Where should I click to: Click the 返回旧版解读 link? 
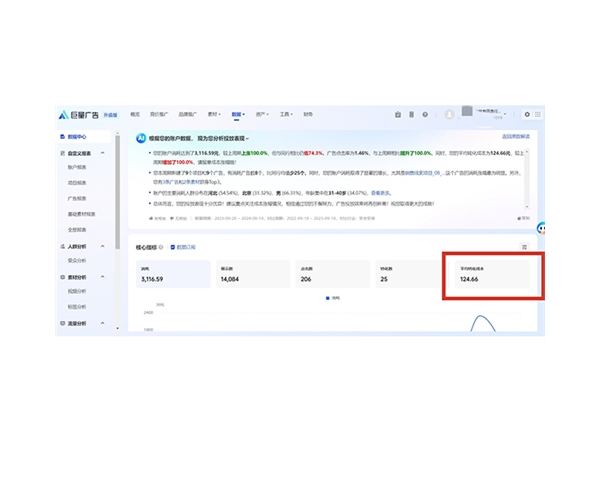(x=516, y=137)
